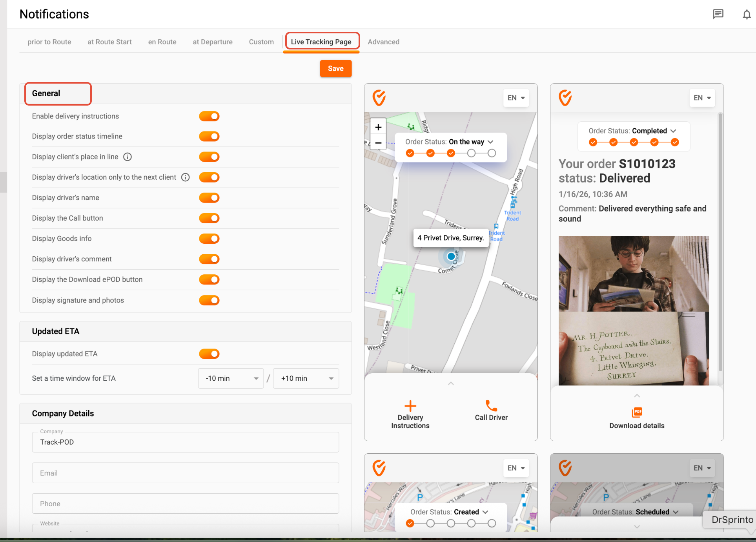Click into the Email input field
Image resolution: width=756 pixels, height=542 pixels.
[x=185, y=473]
